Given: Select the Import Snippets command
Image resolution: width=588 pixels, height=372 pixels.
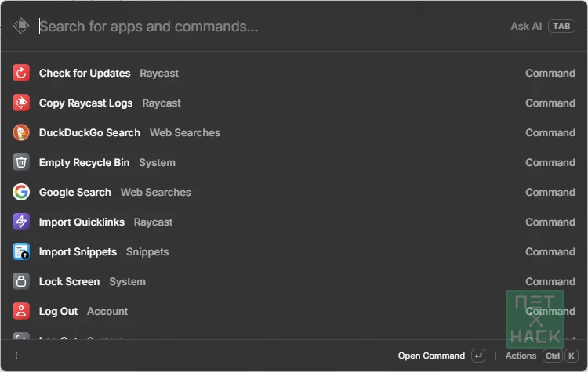Looking at the screenshot, I should 294,251.
